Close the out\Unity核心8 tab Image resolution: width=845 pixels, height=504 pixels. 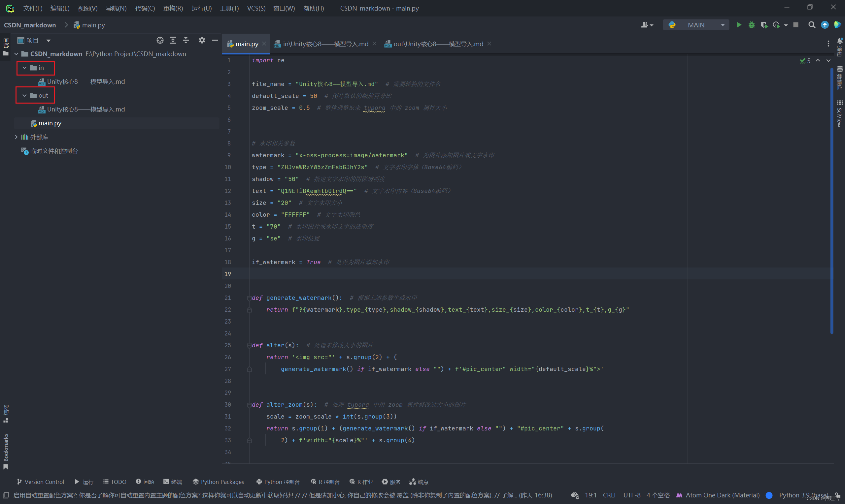coord(489,44)
